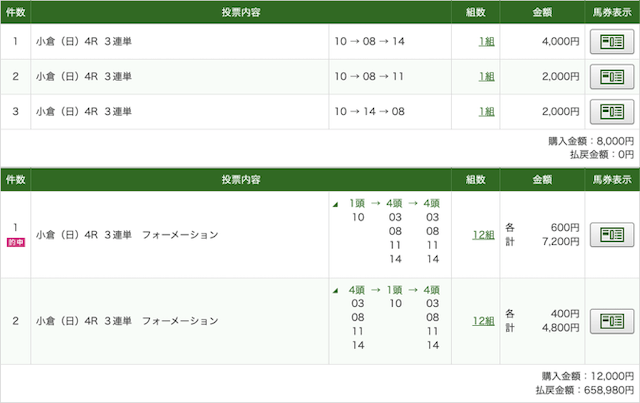Click 1組 link for 10→08→11 bet
Viewport: 640px width, 403px height.
click(487, 76)
